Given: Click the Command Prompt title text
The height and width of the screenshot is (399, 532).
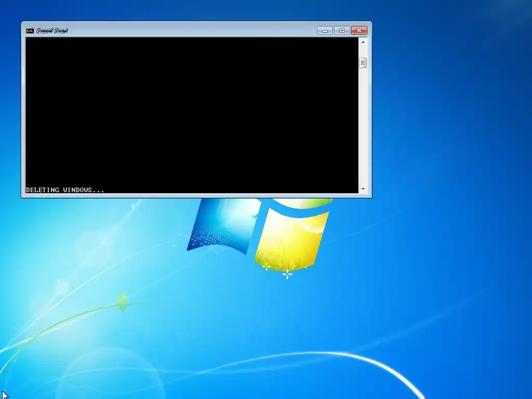Looking at the screenshot, I should click(52, 31).
